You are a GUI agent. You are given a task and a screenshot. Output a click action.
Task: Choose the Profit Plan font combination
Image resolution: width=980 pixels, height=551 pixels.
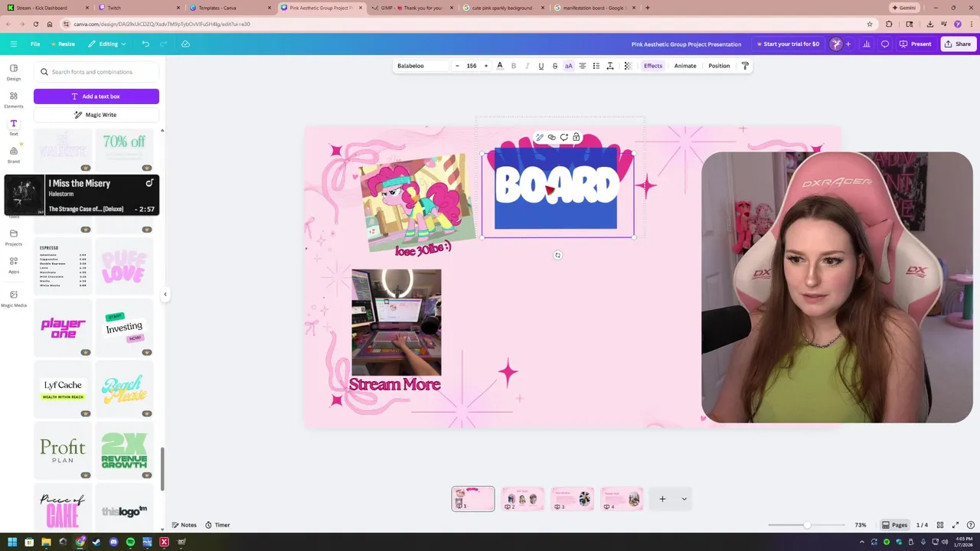click(63, 450)
